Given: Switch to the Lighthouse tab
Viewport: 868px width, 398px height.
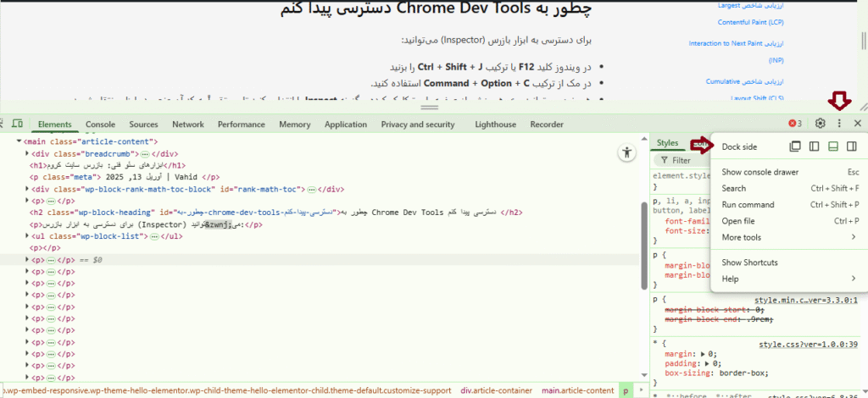Looking at the screenshot, I should [x=495, y=124].
